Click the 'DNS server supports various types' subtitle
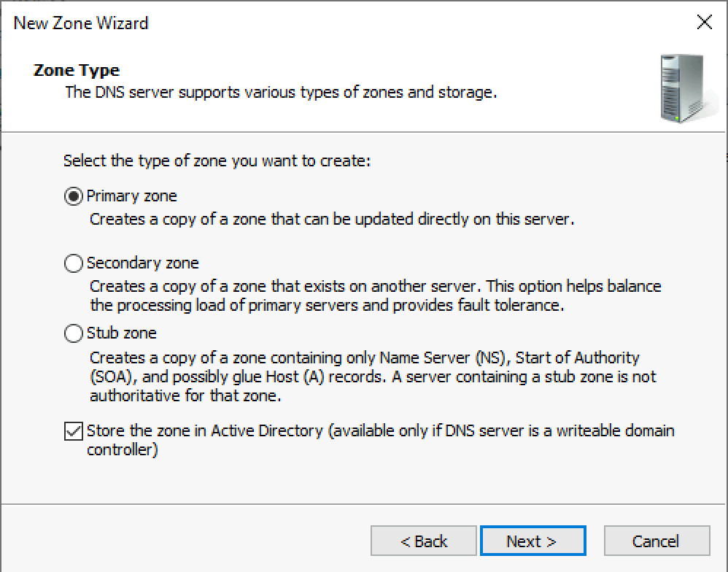This screenshot has height=572, width=728. 281,93
